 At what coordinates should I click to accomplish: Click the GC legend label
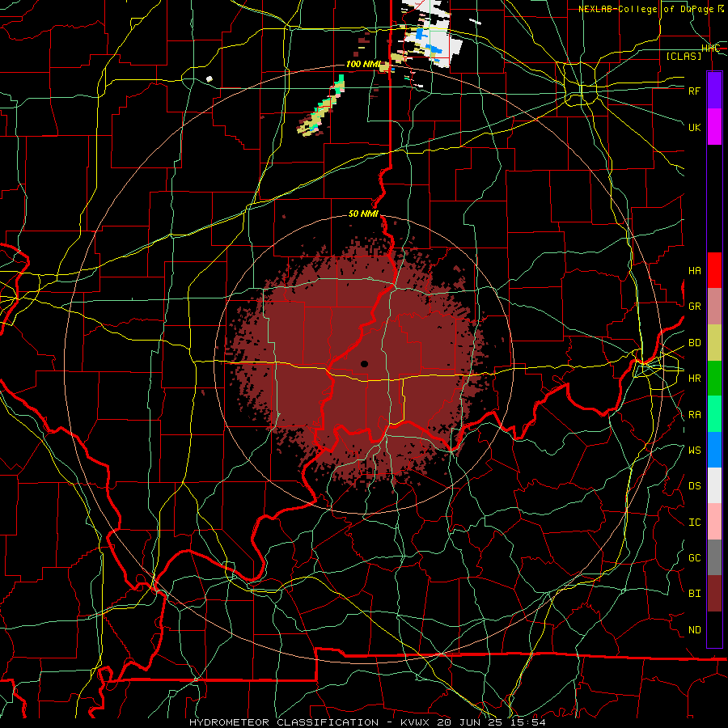694,558
